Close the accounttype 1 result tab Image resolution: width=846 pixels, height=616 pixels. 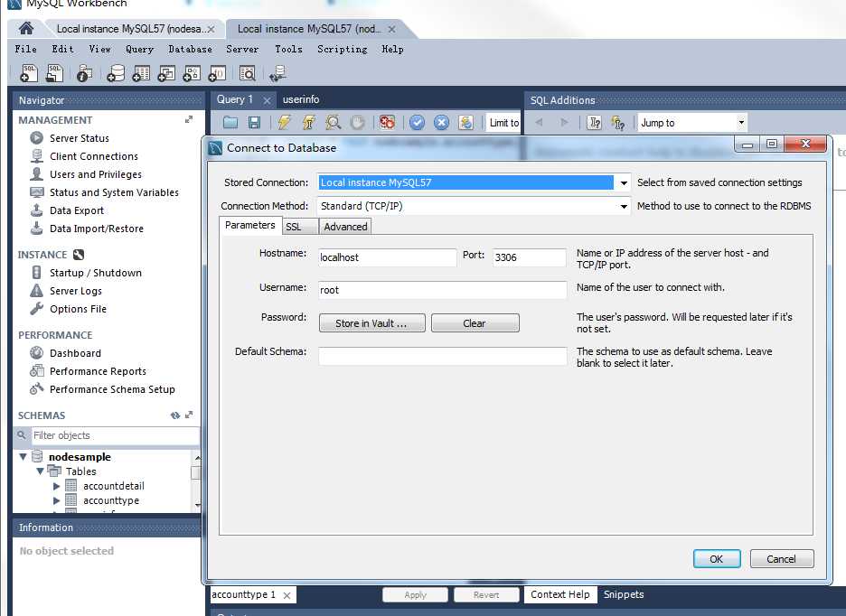click(x=287, y=595)
